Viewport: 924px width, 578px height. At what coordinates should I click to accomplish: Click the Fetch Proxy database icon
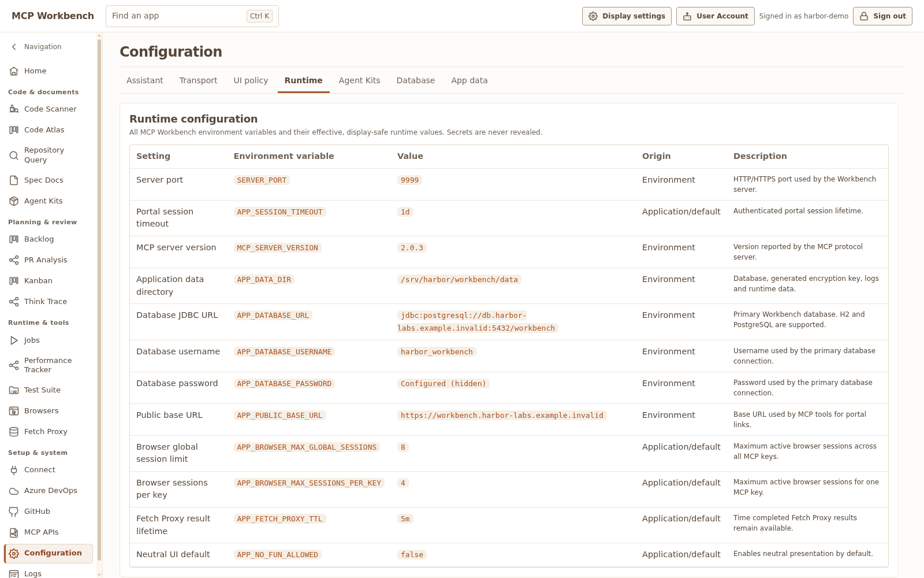tap(14, 432)
